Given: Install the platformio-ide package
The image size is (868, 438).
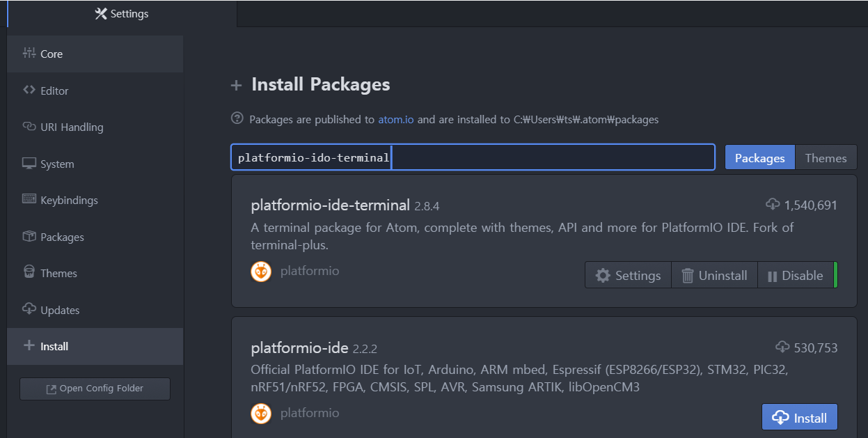Looking at the screenshot, I should coord(800,417).
